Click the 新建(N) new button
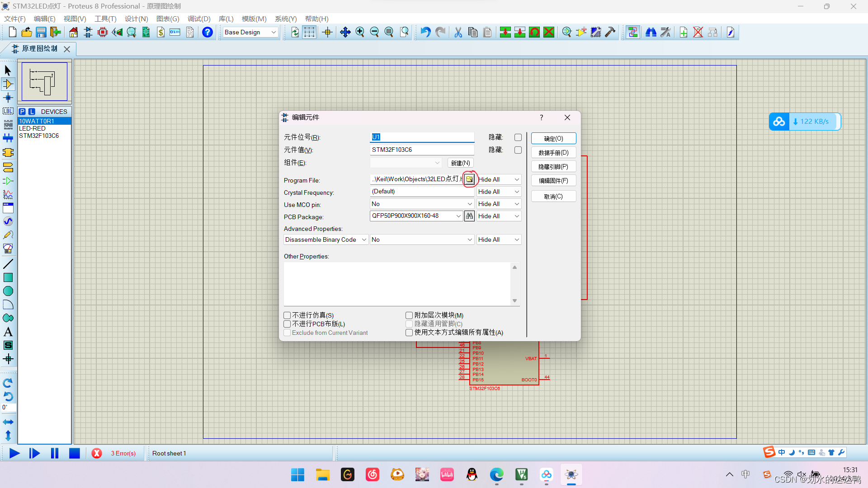868x488 pixels. (461, 163)
